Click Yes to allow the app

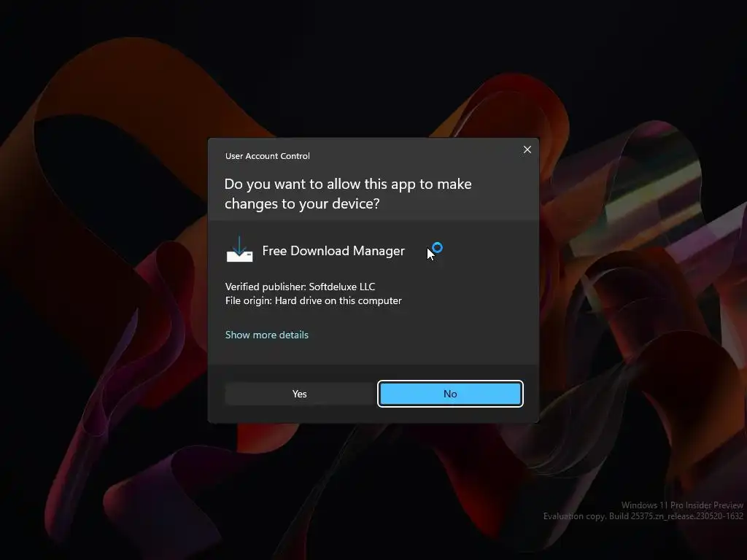click(299, 394)
